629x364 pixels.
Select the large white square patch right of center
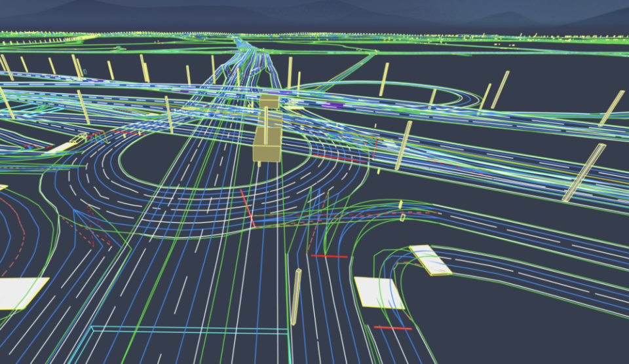tap(378, 293)
